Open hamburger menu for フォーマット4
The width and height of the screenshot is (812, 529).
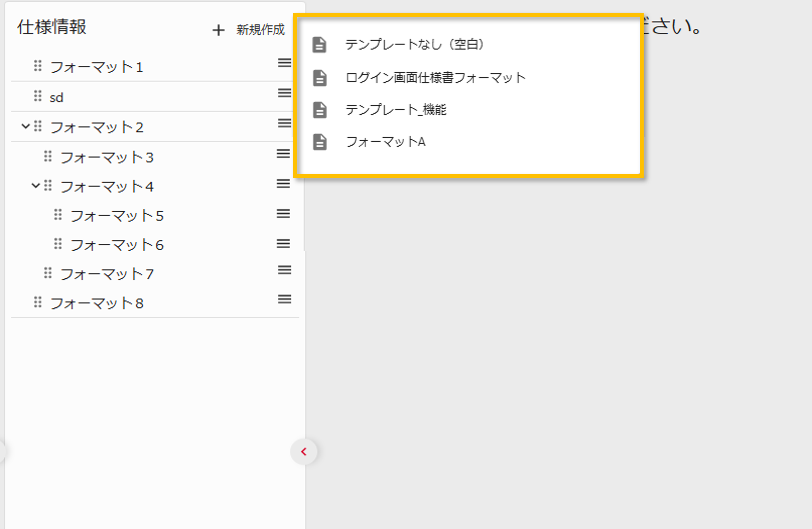coord(283,184)
